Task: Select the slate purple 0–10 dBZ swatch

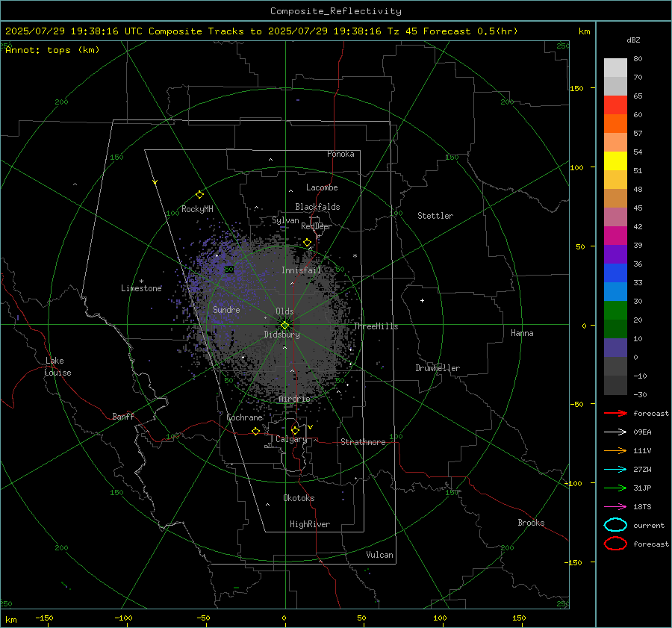Action: coord(615,348)
